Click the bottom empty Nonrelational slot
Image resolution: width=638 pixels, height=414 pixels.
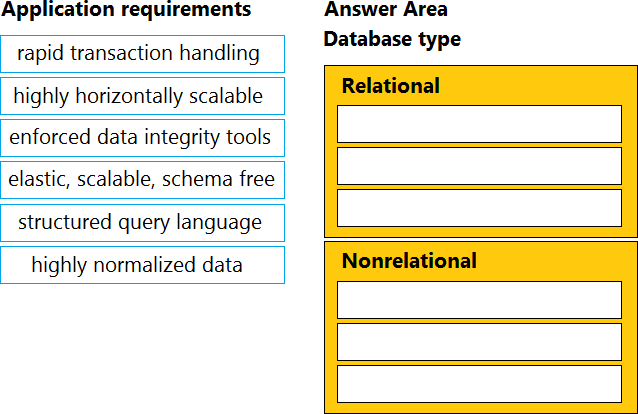479,384
